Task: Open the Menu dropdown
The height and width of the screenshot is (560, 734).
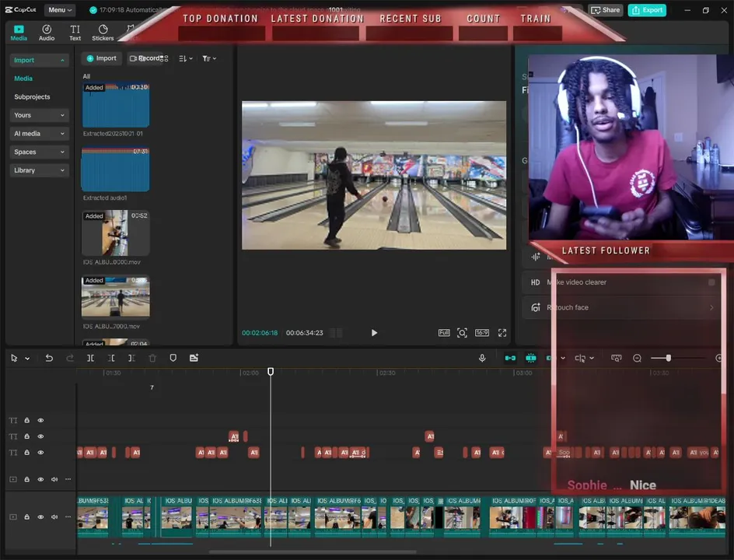Action: point(60,10)
